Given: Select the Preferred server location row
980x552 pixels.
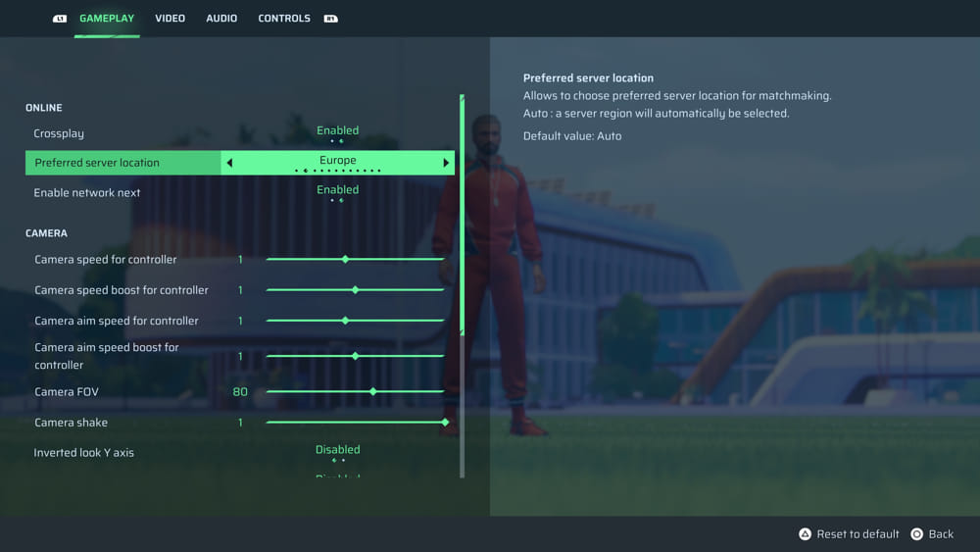Looking at the screenshot, I should tap(122, 163).
